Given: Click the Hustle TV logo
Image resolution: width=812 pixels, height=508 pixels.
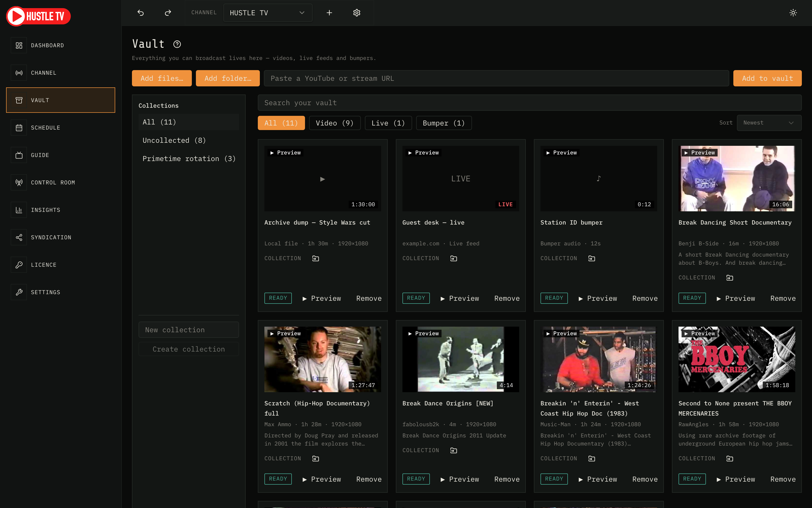Looking at the screenshot, I should (38, 16).
